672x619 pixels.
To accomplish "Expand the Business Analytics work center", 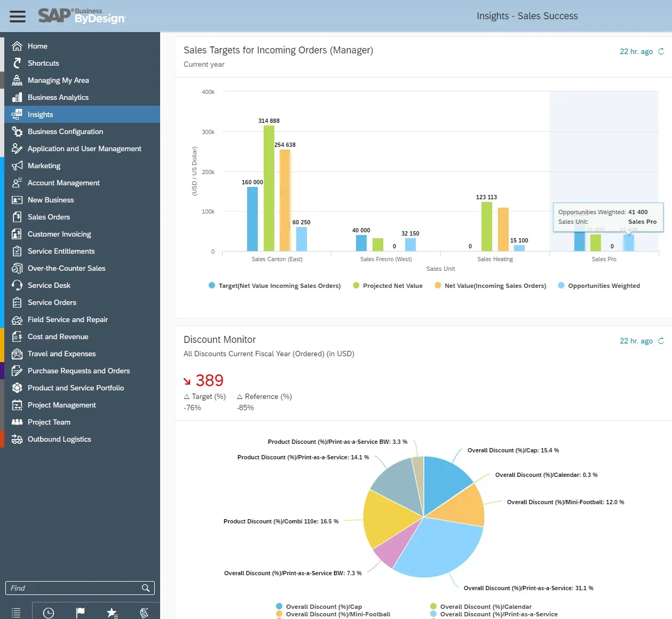I will coord(58,97).
